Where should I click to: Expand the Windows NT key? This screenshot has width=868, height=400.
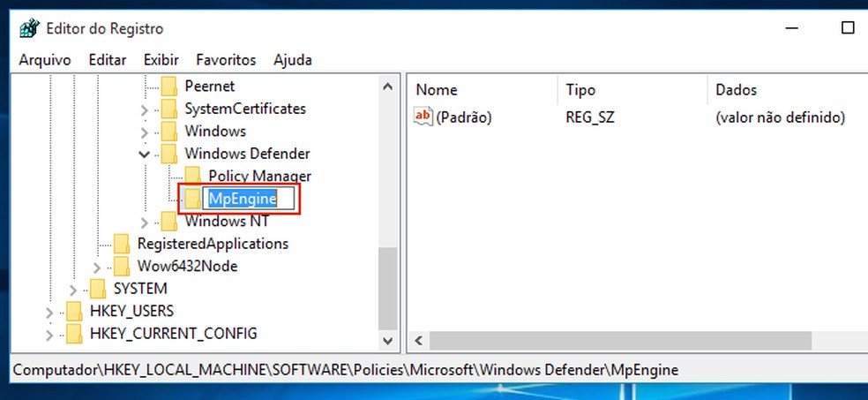tap(145, 223)
